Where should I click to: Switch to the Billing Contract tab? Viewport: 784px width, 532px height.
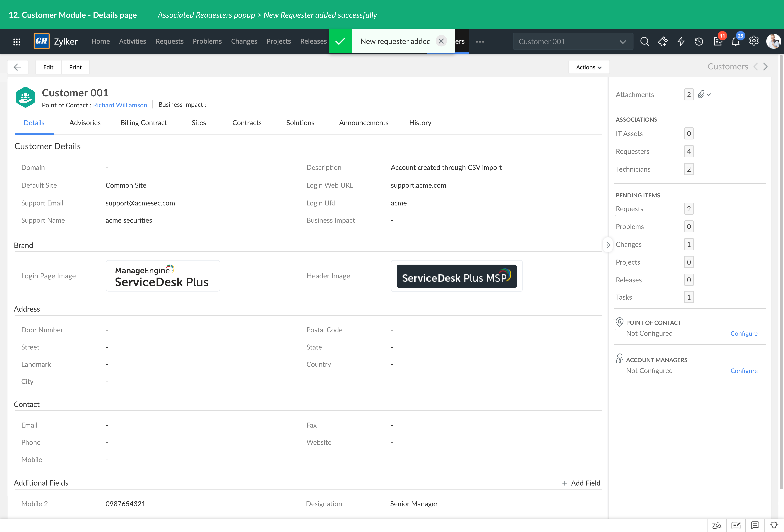click(144, 123)
